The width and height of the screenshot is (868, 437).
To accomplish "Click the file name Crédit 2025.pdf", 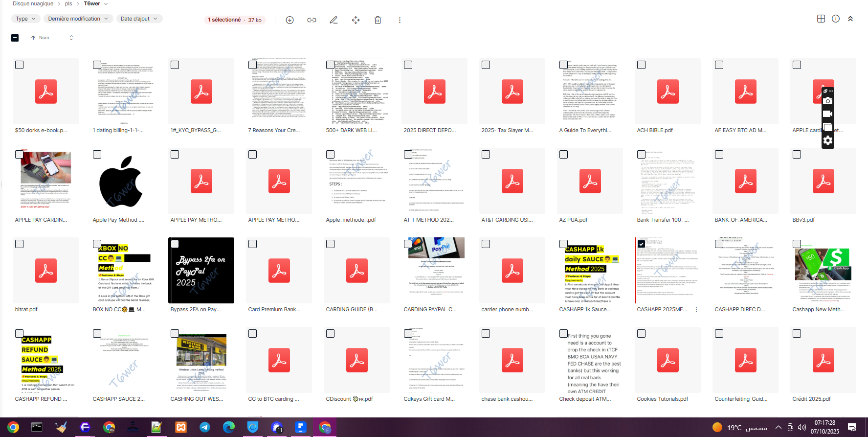I will [811, 399].
